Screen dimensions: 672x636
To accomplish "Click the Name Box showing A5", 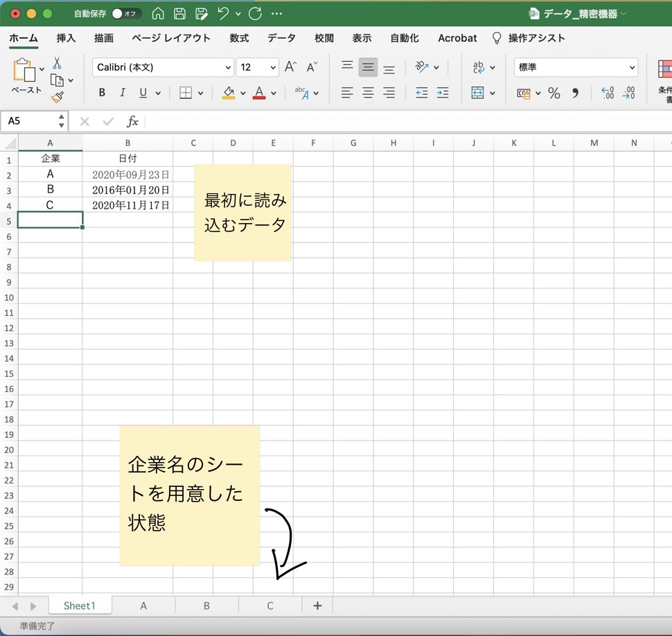I will pos(30,121).
